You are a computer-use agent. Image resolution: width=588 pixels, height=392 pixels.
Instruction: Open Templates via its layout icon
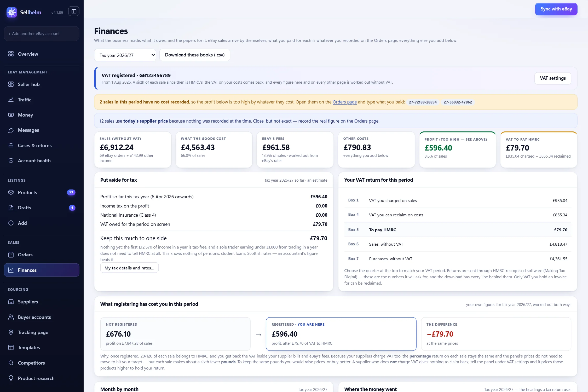[11, 347]
